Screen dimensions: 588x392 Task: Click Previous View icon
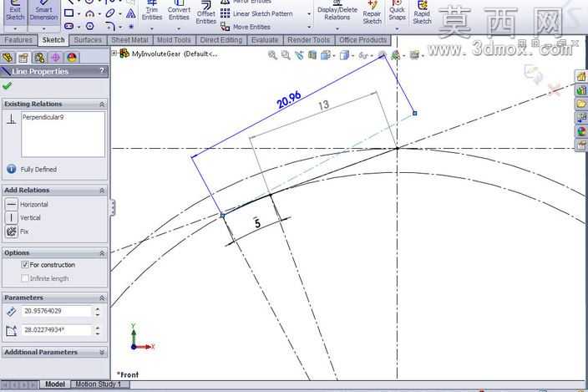pyautogui.click(x=299, y=55)
